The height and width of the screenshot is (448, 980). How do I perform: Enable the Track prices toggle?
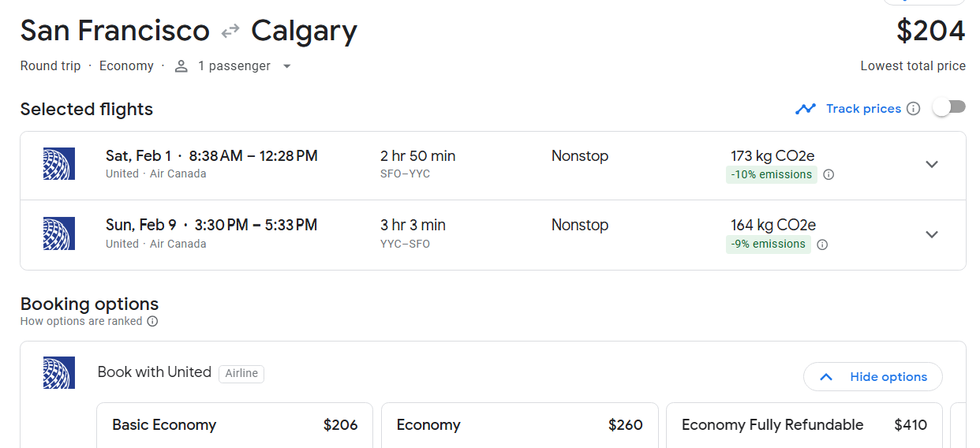pyautogui.click(x=949, y=108)
